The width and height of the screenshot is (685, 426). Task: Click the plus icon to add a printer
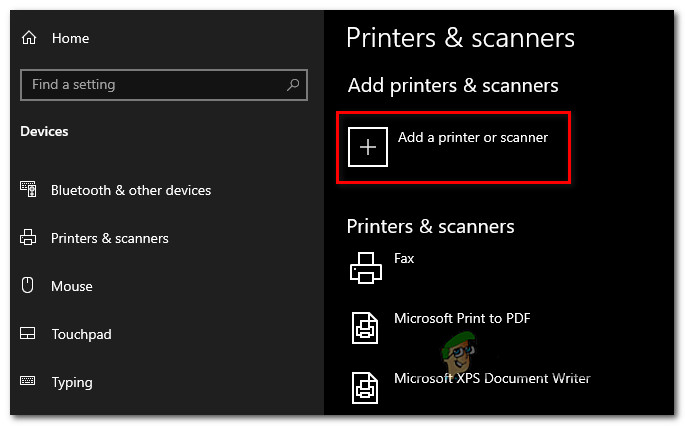367,147
